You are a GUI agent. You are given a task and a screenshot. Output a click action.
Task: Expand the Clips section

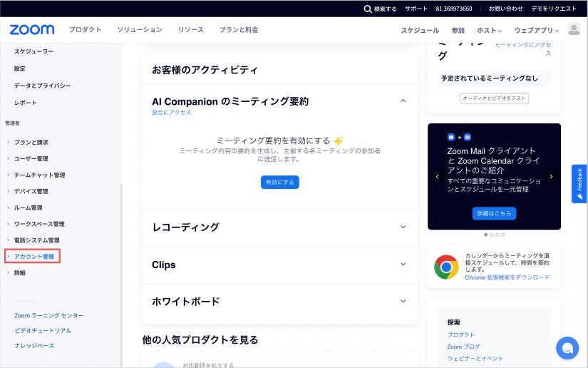click(403, 264)
